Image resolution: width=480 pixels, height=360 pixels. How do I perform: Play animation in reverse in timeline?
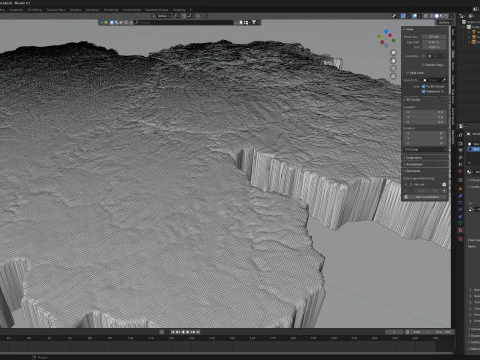183,332
